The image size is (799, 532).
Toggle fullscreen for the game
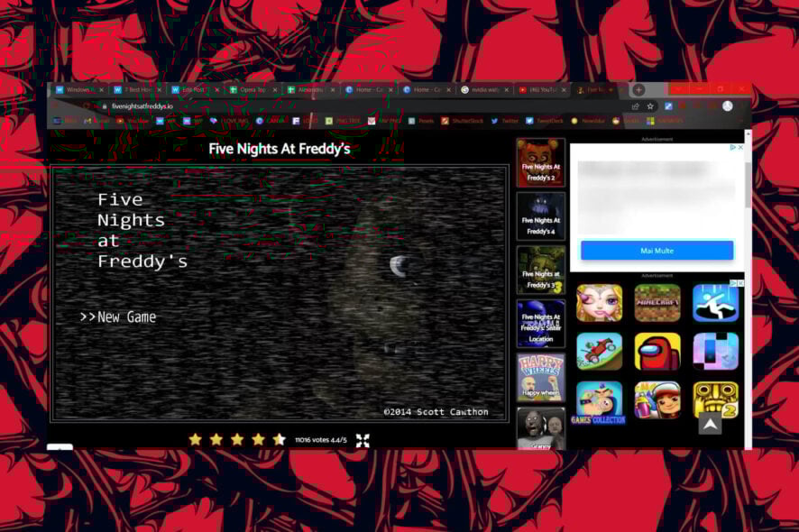[x=363, y=440]
